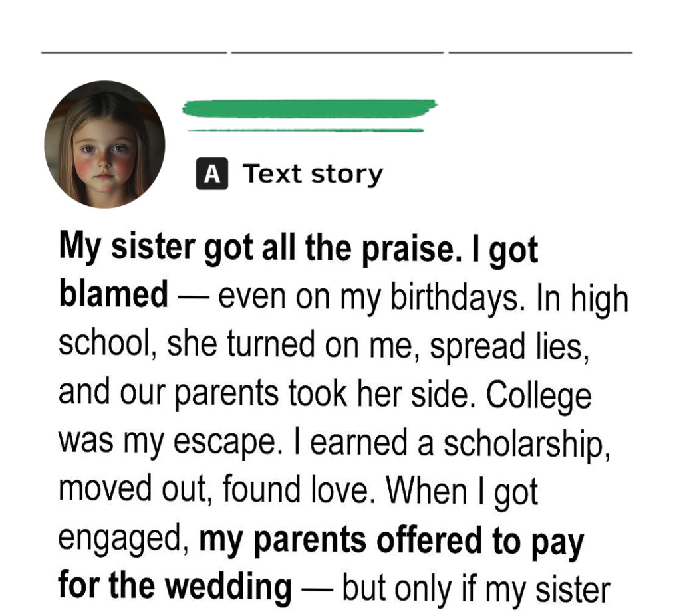Click the thin green line under username
This screenshot has width=681, height=616.
(x=306, y=130)
